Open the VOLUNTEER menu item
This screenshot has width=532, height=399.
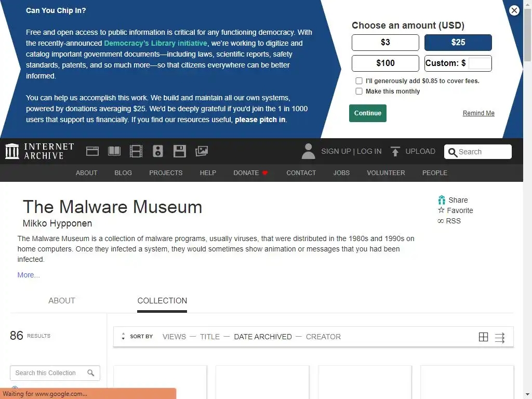386,173
